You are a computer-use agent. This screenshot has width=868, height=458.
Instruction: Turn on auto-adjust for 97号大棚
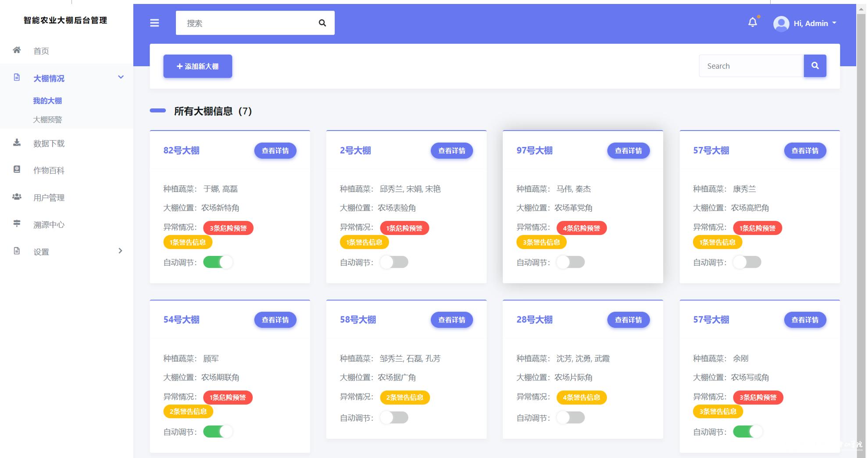coord(570,262)
